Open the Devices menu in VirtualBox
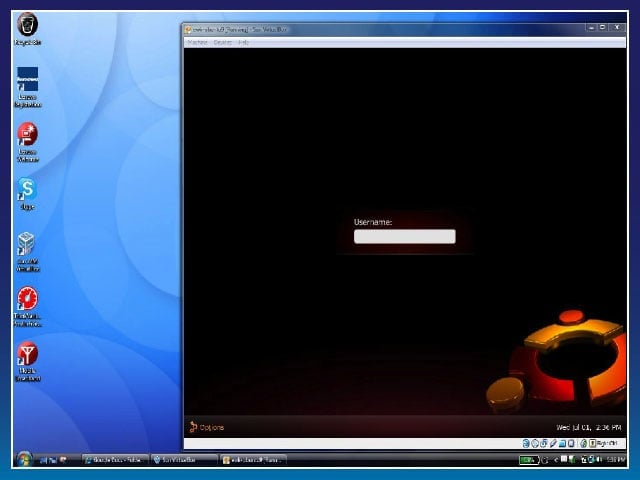This screenshot has height=480, width=640. click(222, 42)
